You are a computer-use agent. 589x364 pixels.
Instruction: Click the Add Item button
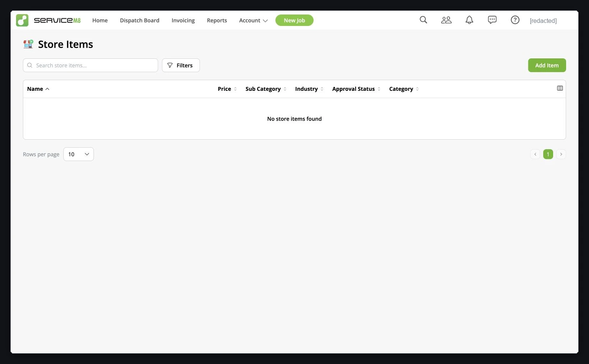click(x=547, y=65)
